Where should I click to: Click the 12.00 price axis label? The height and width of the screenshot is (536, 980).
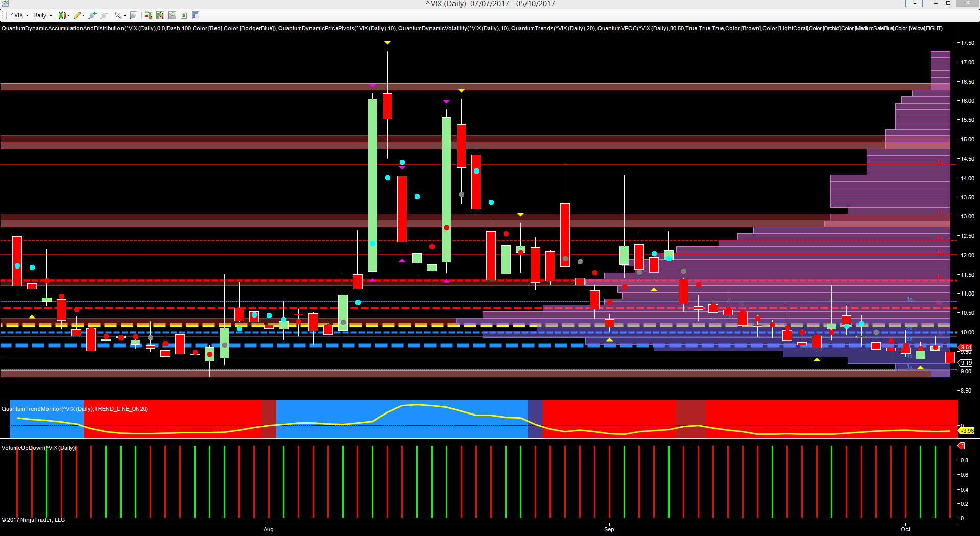[967, 255]
